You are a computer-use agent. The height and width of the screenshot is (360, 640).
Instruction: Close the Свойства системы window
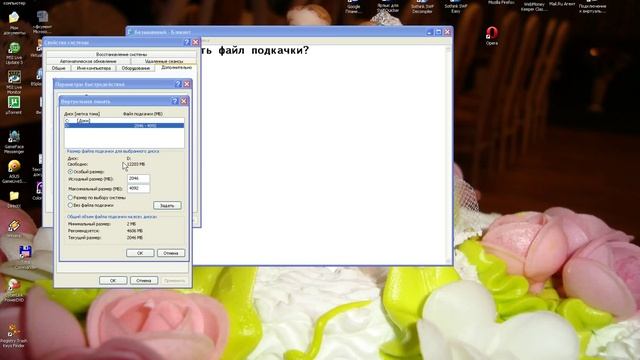coord(196,42)
